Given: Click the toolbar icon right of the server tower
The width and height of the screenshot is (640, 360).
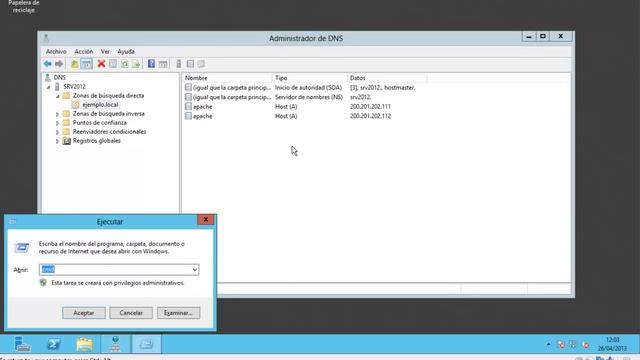Looking at the screenshot, I should pyautogui.click(x=190, y=64).
